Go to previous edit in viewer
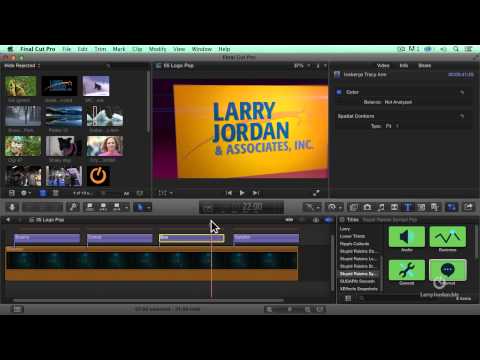Image resolution: width=480 pixels, height=360 pixels. click(229, 193)
